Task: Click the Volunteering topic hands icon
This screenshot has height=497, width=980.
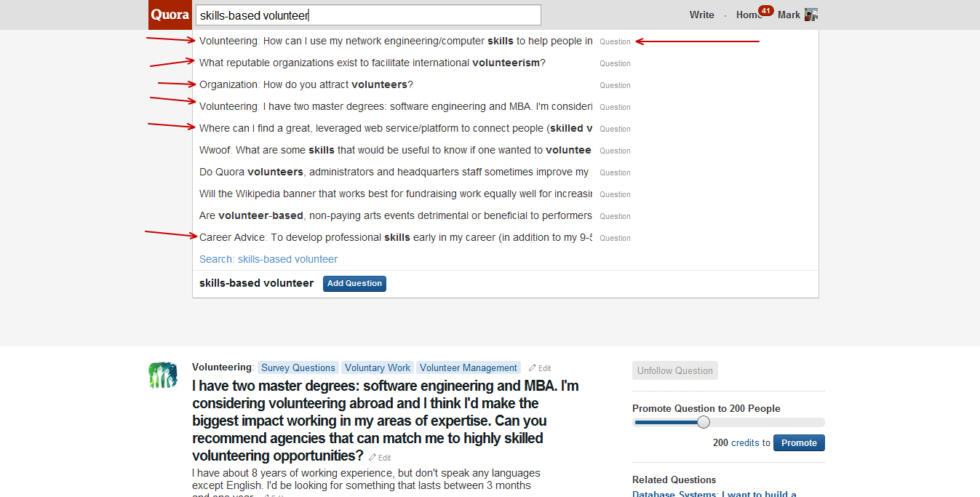Action: pos(163,375)
